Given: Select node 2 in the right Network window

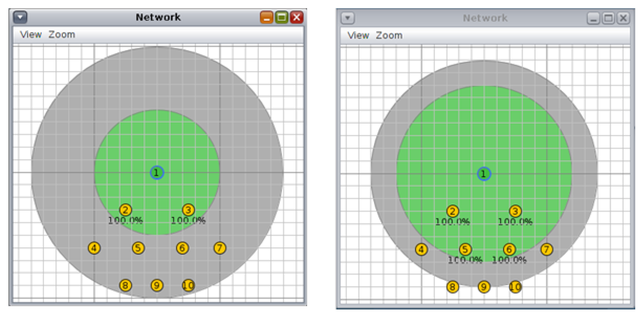Looking at the screenshot, I should click(x=452, y=211).
